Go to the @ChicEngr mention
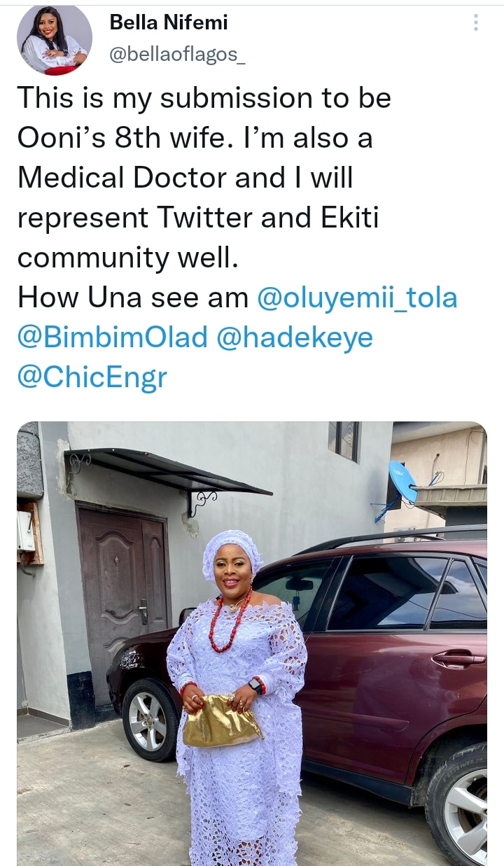The width and height of the screenshot is (504, 866). [92, 377]
